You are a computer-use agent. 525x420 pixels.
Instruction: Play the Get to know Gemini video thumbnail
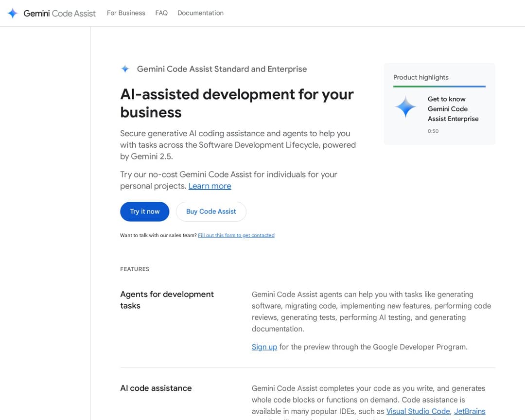pyautogui.click(x=405, y=107)
